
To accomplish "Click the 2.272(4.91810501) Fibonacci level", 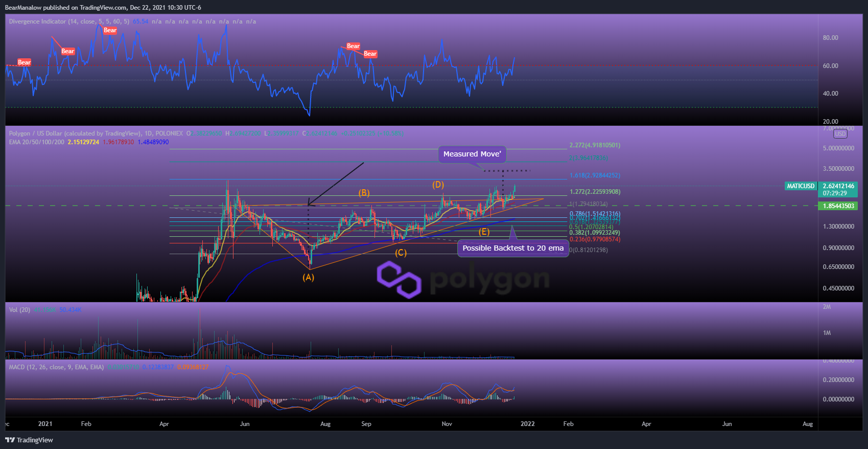I will (595, 145).
